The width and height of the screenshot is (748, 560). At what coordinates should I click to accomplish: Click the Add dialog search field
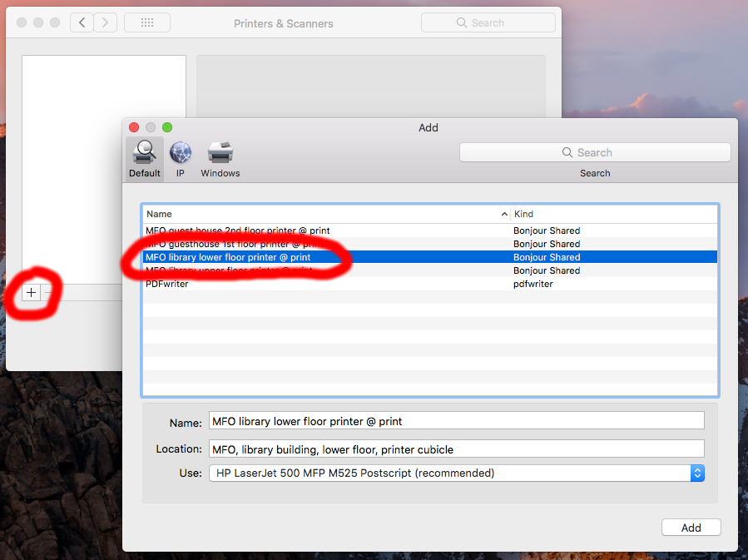point(595,152)
